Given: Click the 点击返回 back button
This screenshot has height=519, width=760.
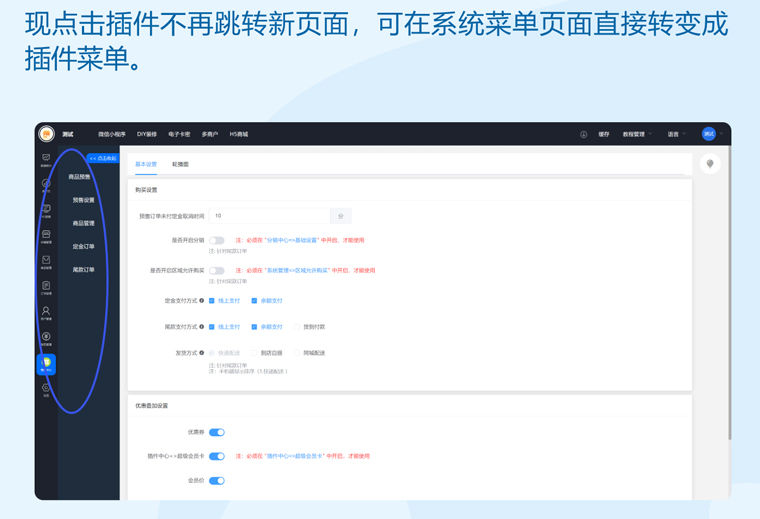Looking at the screenshot, I should click(102, 158).
